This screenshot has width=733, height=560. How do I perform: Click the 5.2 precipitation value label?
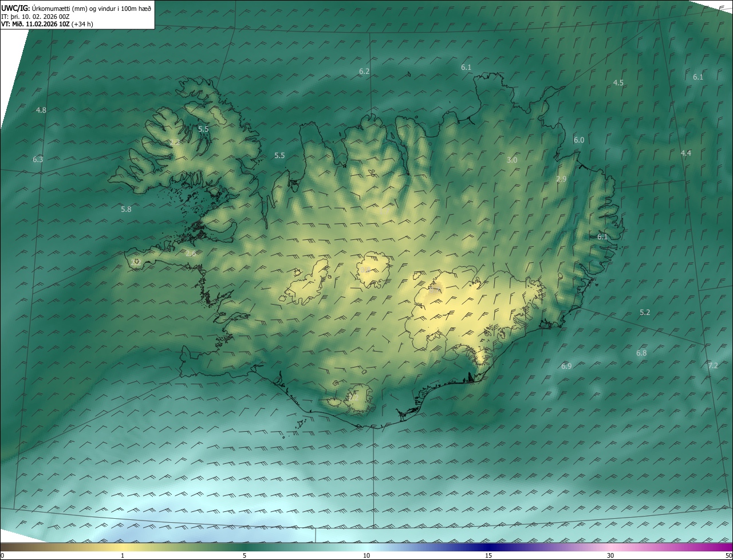(645, 313)
